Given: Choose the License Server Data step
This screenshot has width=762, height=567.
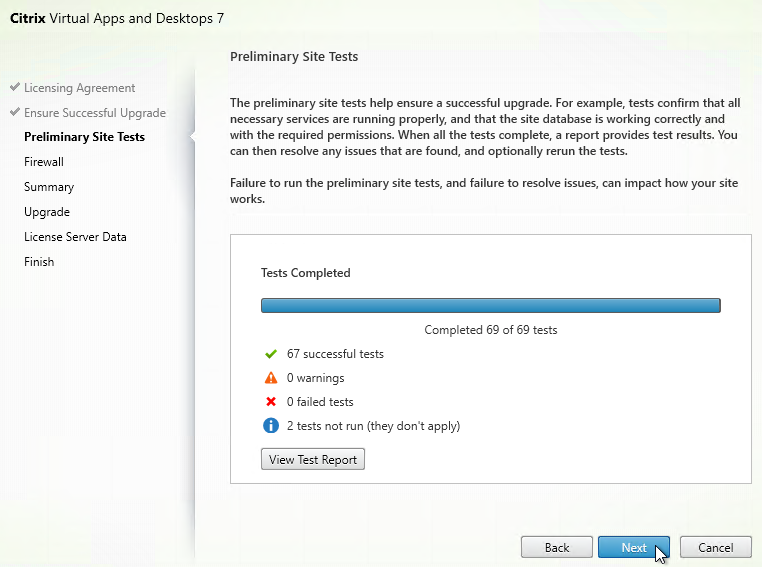Looking at the screenshot, I should coord(75,237).
